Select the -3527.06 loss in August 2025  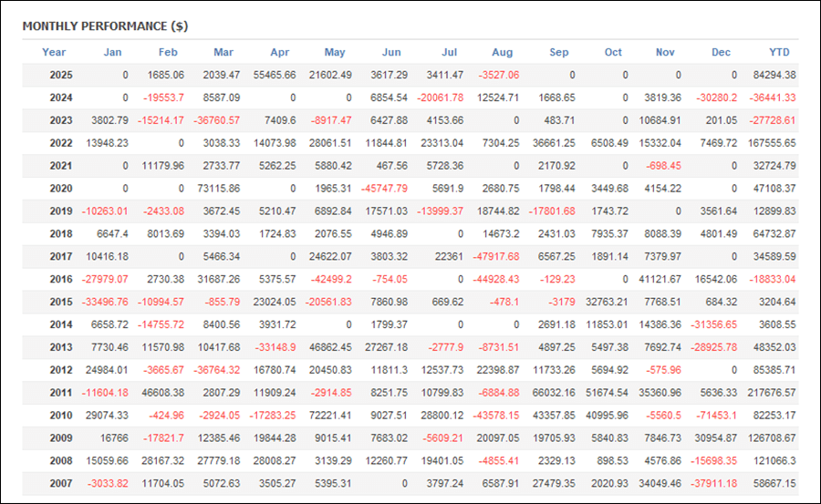click(x=497, y=75)
